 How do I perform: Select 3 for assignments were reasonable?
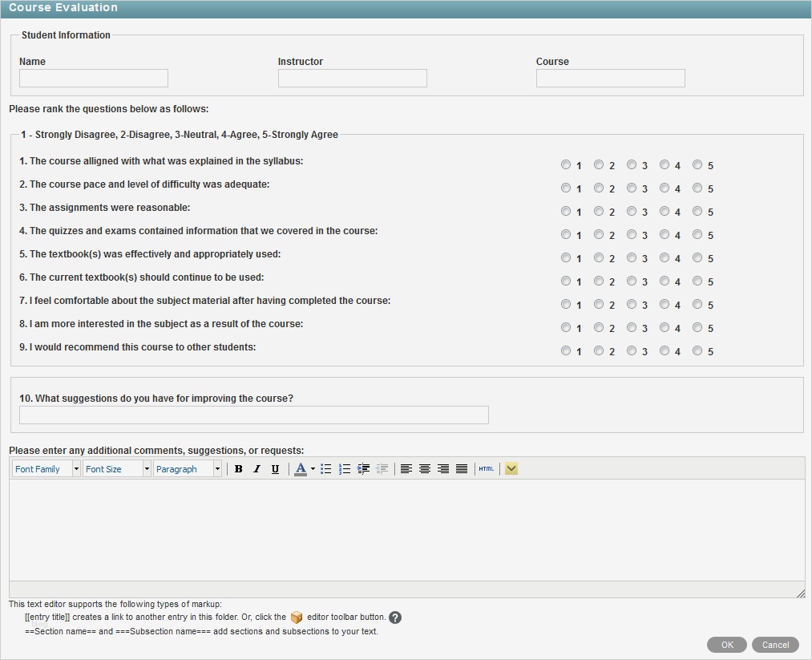tap(632, 212)
